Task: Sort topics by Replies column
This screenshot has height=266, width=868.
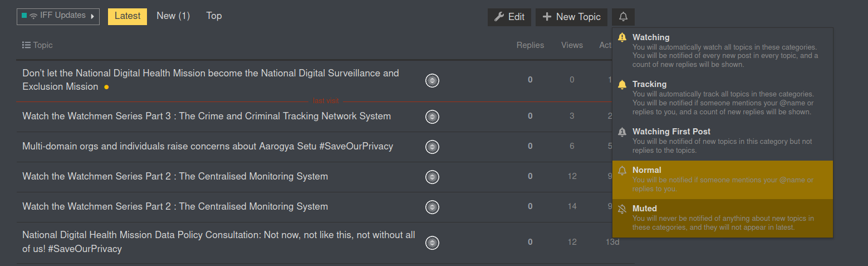Action: [x=530, y=45]
